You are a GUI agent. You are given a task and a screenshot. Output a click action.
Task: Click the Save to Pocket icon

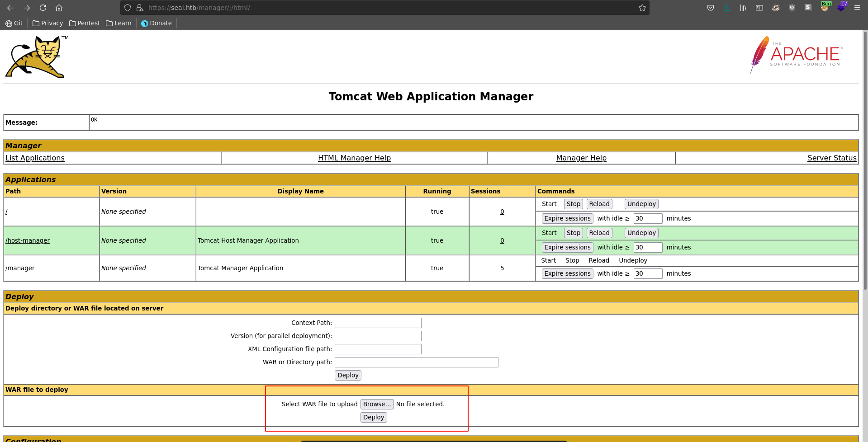pos(710,8)
